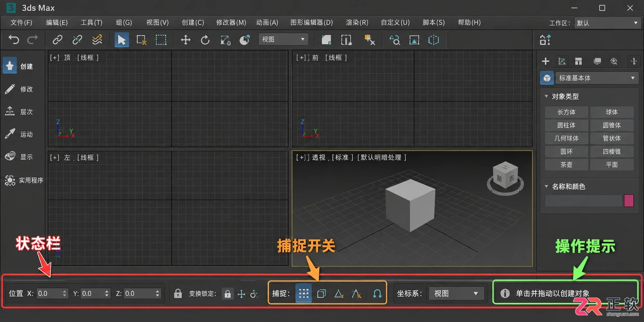This screenshot has height=322, width=644.
Task: Toggle the transform lock padlock after 变换锁定
Action: click(228, 294)
